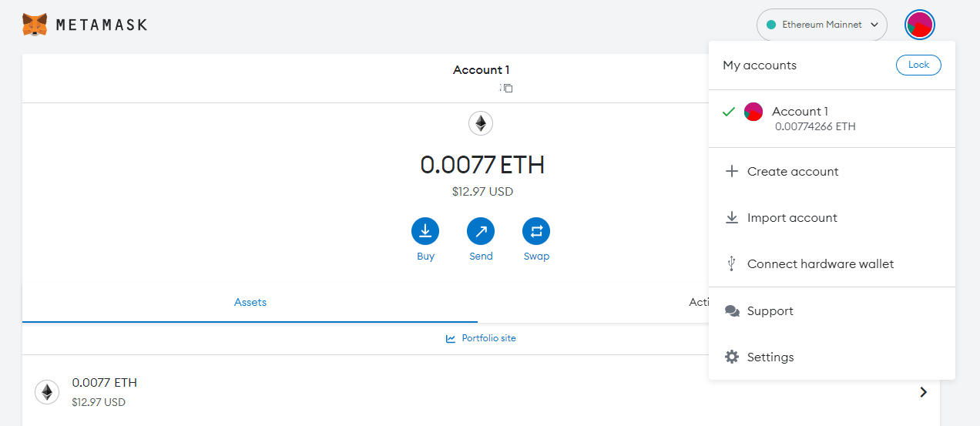Click the chat bubbles icon beside Support
The width and height of the screenshot is (980, 426).
(x=732, y=310)
